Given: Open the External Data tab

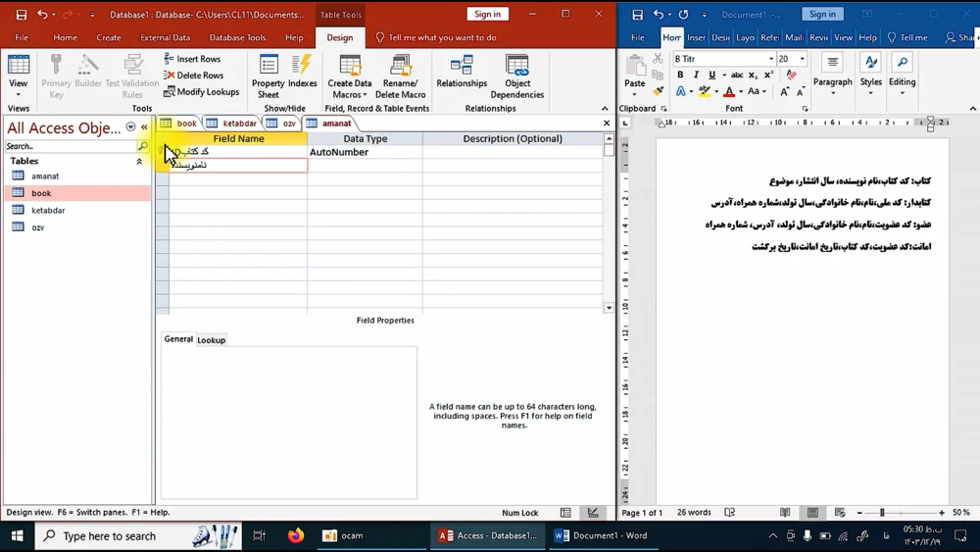Looking at the screenshot, I should click(165, 37).
